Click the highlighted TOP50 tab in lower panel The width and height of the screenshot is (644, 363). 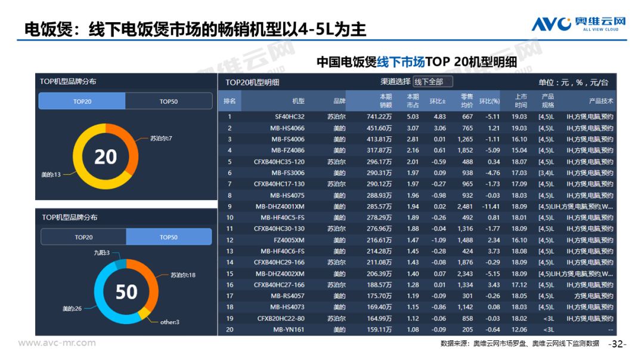169,237
